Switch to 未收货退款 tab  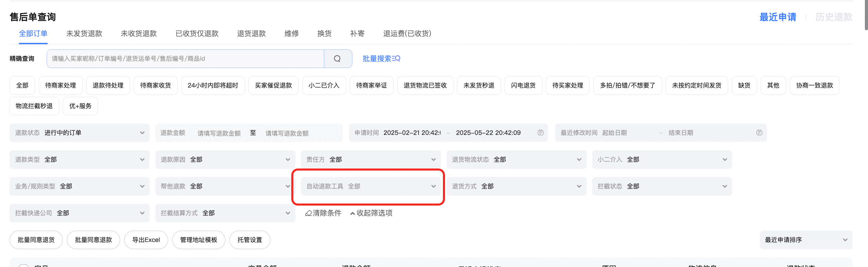[139, 34]
